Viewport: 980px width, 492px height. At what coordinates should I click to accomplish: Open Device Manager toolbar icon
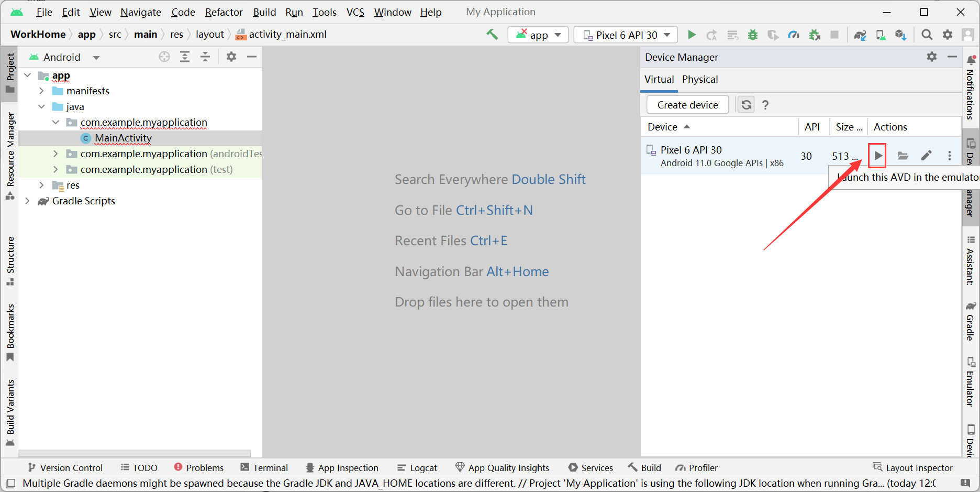click(881, 35)
